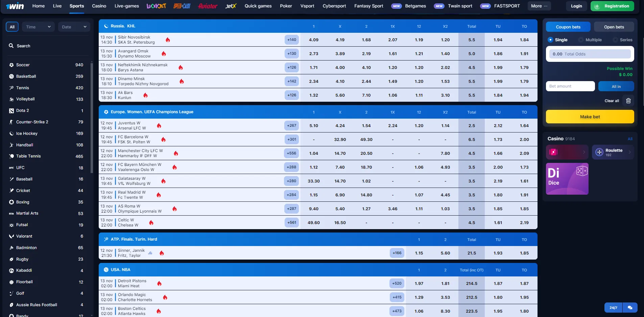Click the flame icon for Ak Bars vs Kunlun
This screenshot has height=317, width=644.
pyautogui.click(x=145, y=95)
